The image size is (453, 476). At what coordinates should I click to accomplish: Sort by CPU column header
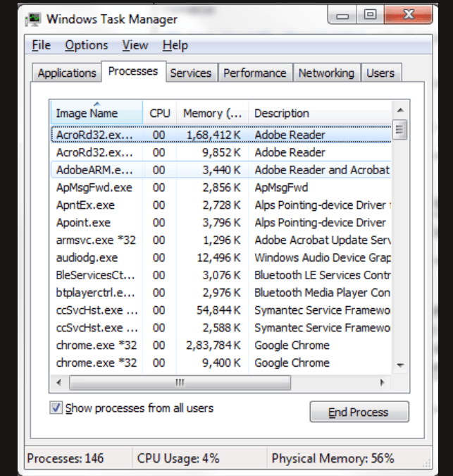[x=160, y=113]
